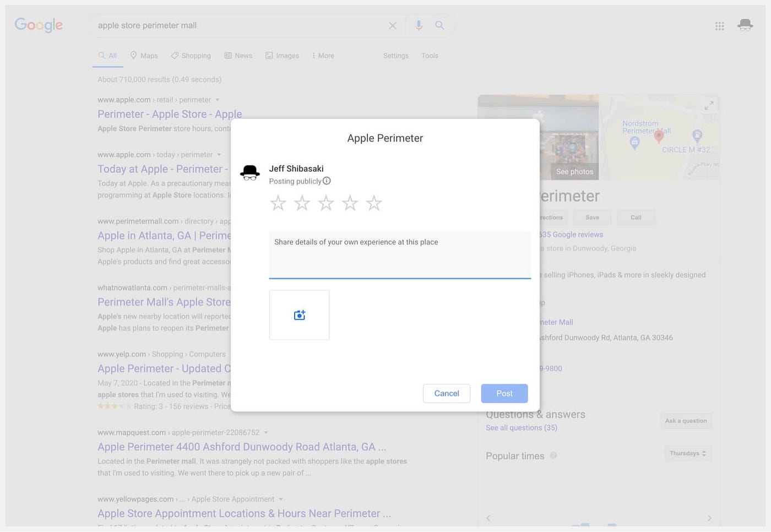771x532 pixels.
Task: Open Apple Store Appointment Locations result
Action: pyautogui.click(x=245, y=514)
